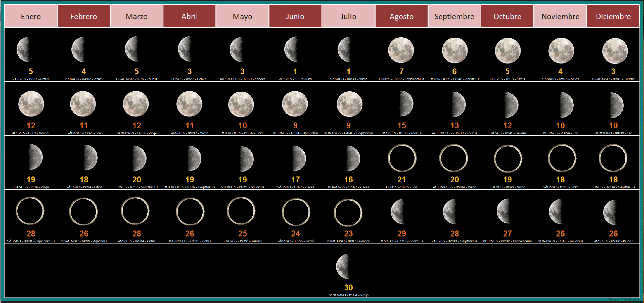
Task: Click text 'VIERNES - 22:02 - Capricornius'
Action: click(x=507, y=241)
